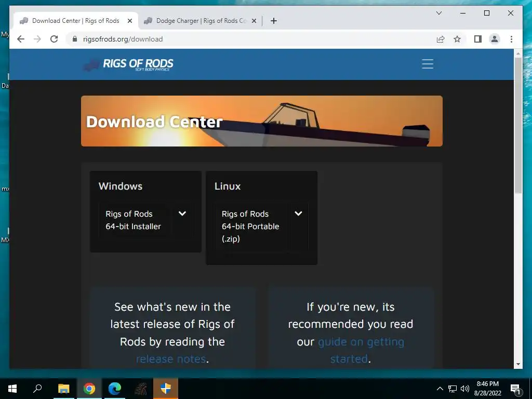Click the Chrome taskbar icon
This screenshot has height=399, width=532.
(x=89, y=389)
